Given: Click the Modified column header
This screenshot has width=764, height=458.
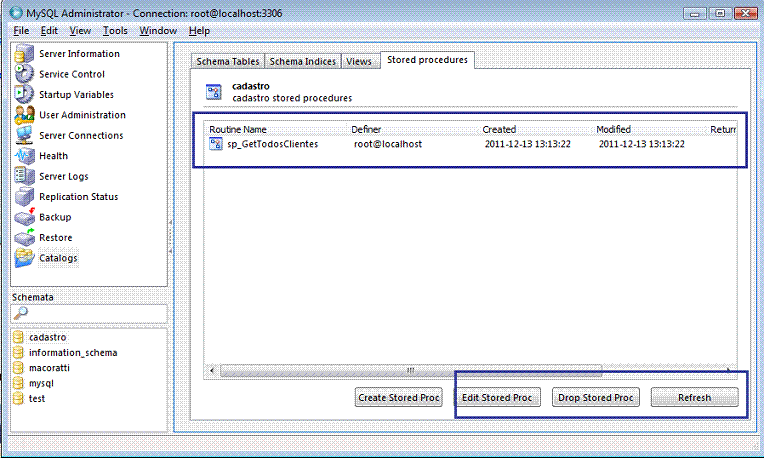Looking at the screenshot, I should tap(651, 129).
